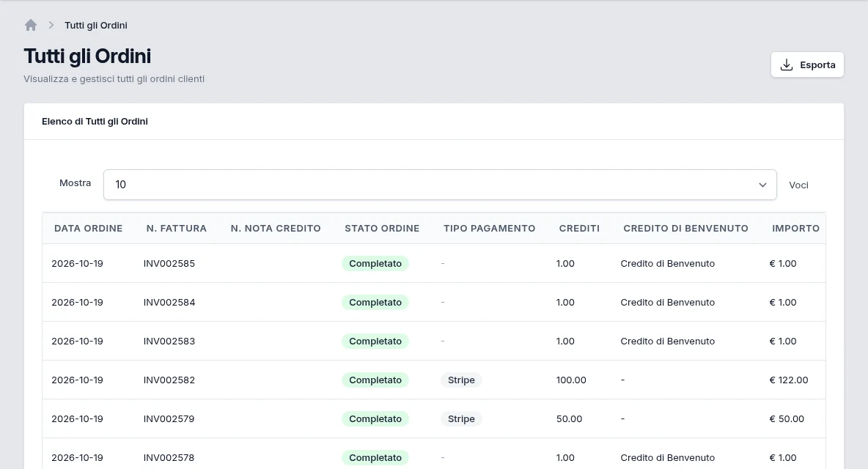Sort by Stato Ordine column header

click(x=382, y=229)
